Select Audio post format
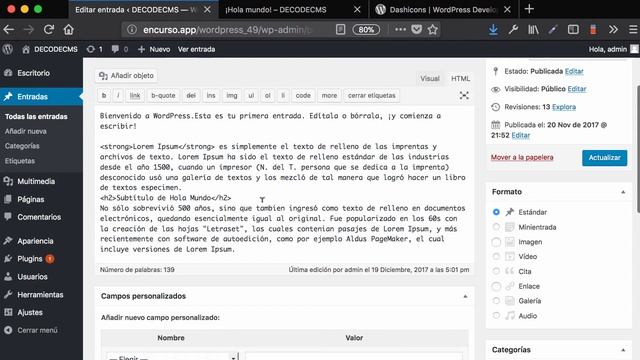This screenshot has width=640, height=360. point(496,316)
